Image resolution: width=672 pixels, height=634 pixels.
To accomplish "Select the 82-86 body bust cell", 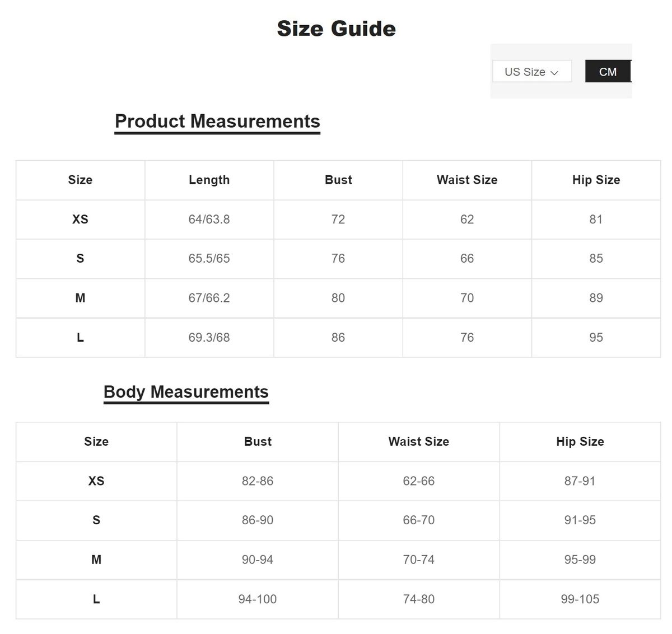I will pyautogui.click(x=258, y=481).
